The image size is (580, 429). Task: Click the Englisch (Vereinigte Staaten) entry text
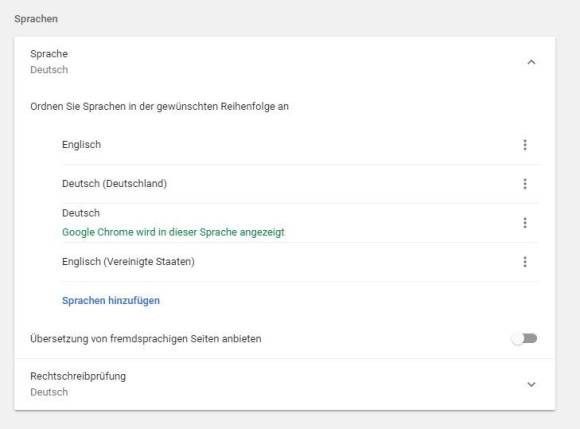[128, 261]
